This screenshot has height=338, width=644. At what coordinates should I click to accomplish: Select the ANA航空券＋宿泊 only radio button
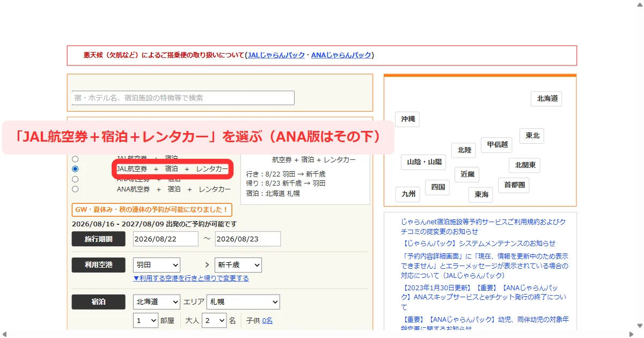(75, 179)
